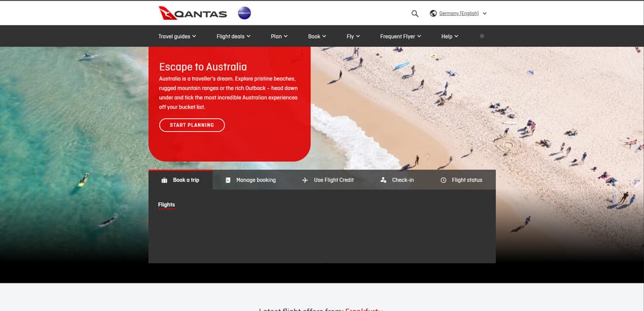Select the Flights sub-tab

click(x=166, y=205)
